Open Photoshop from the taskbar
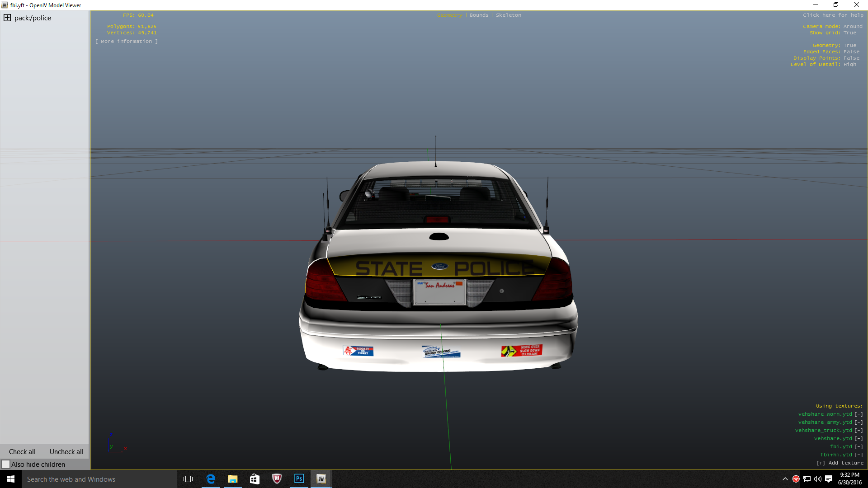This screenshot has width=868, height=488. tap(299, 479)
